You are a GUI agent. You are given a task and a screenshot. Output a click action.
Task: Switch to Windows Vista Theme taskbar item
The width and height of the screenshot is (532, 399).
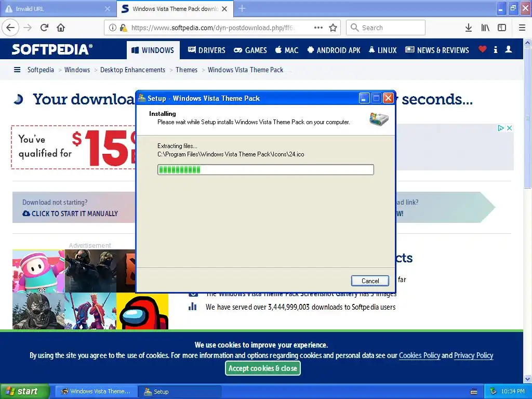point(96,392)
